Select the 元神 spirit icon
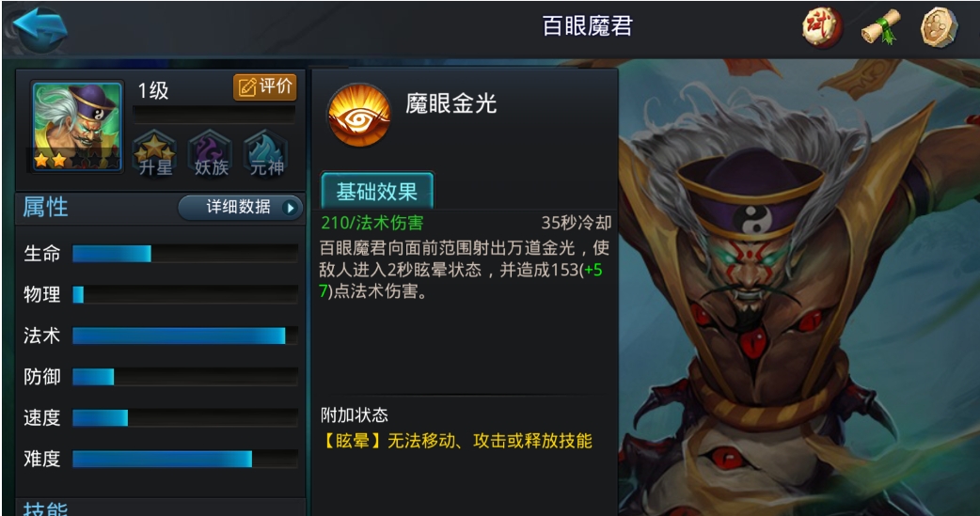The image size is (980, 516). click(x=266, y=154)
